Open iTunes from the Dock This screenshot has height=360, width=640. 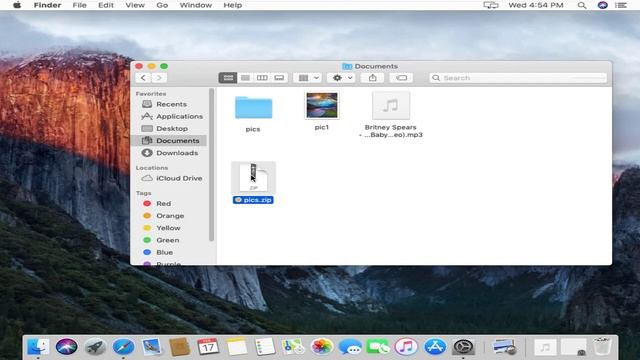pyautogui.click(x=406, y=347)
